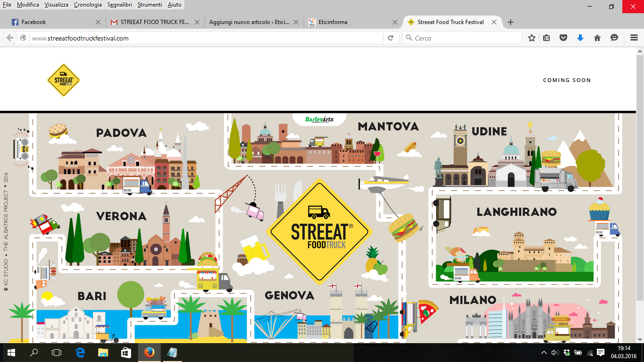Open the Action Center notifications icon
Screen dimensions: 644x362
601,353
